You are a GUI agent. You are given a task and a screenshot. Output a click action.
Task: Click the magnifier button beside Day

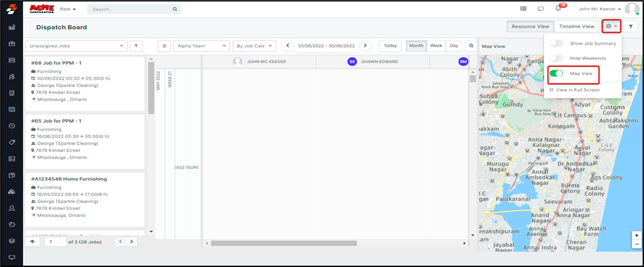point(471,46)
